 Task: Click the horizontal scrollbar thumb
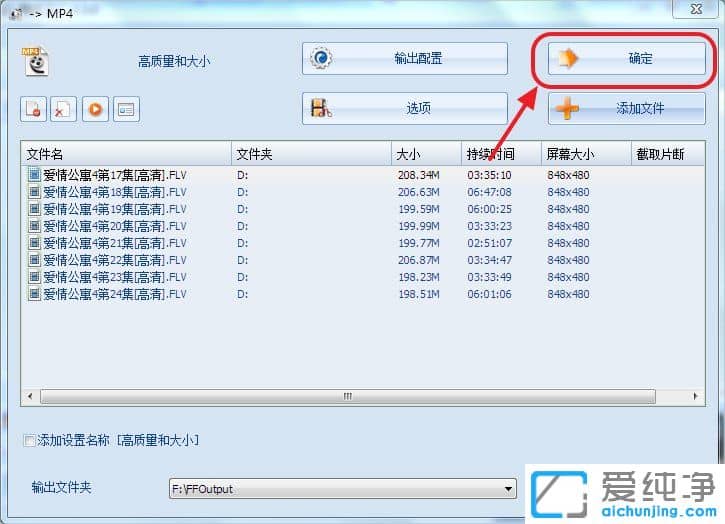click(x=348, y=396)
